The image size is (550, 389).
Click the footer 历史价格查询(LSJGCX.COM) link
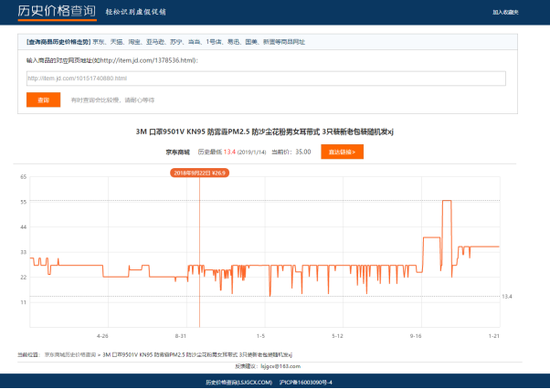coord(239,382)
